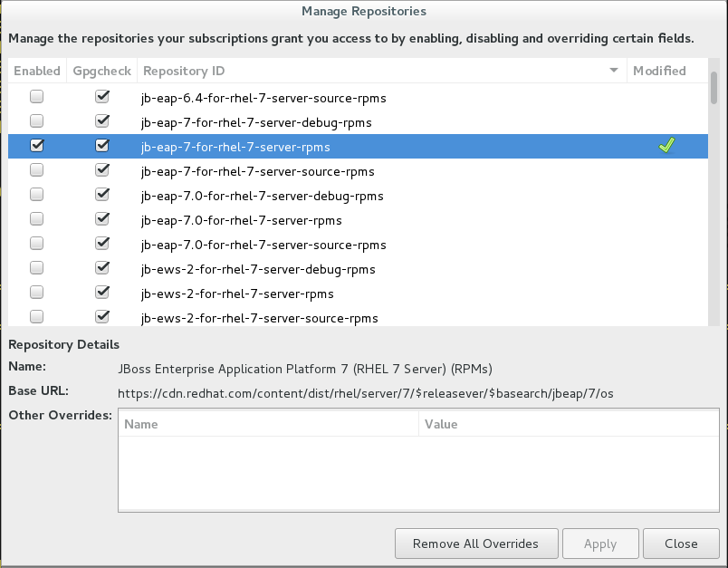Image resolution: width=728 pixels, height=568 pixels.
Task: Enable the jb-eap-6.4-for-rhel-7-server-source-rpms repository
Action: 37,97
